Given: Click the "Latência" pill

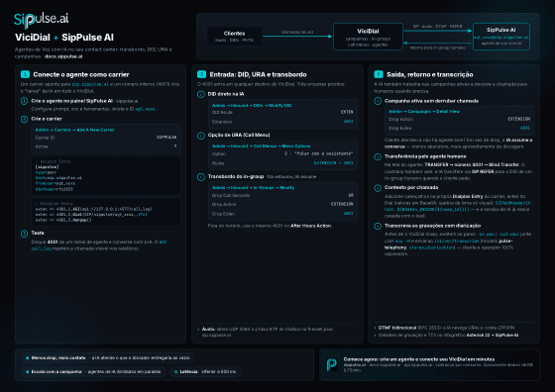Looking at the screenshot, I should (x=205, y=372).
